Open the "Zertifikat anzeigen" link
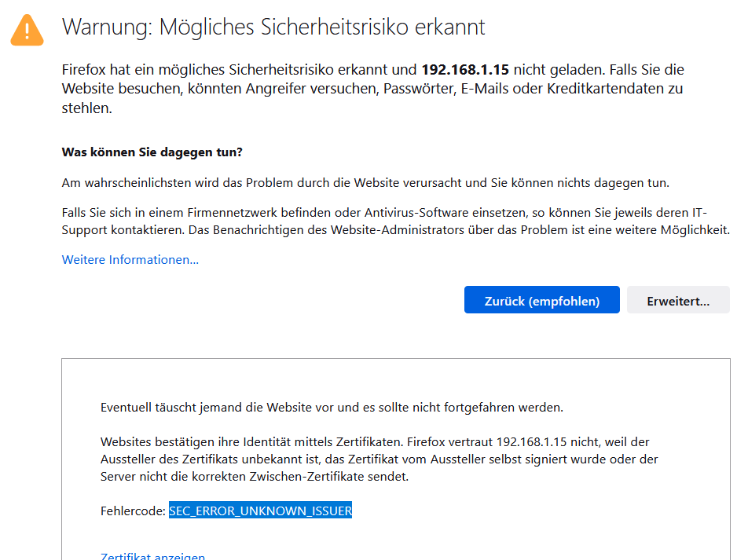748x560 pixels. click(x=152, y=556)
